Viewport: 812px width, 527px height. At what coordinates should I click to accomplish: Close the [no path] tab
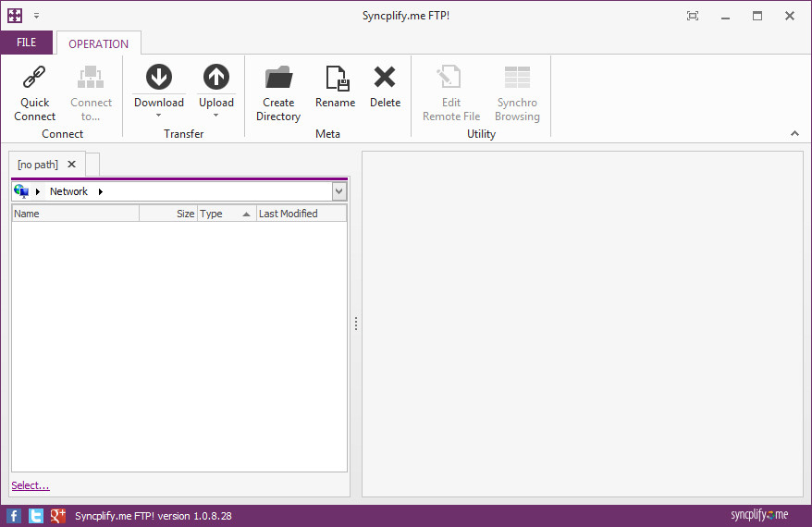pos(72,164)
